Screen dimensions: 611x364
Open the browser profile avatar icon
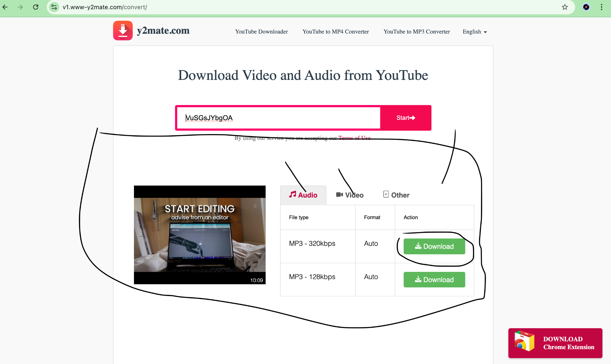tap(586, 7)
